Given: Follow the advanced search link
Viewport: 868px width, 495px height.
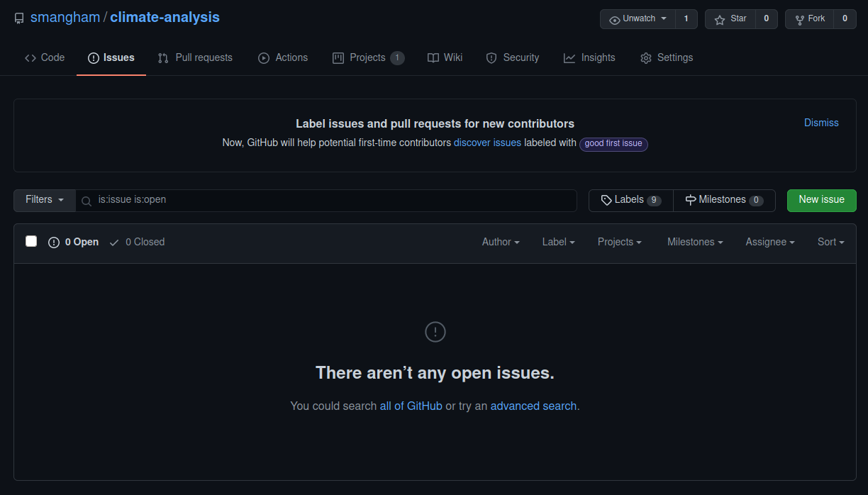Looking at the screenshot, I should pyautogui.click(x=533, y=406).
